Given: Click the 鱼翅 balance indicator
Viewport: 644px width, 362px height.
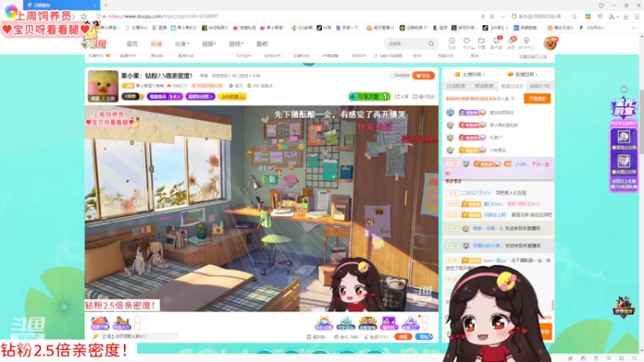Looking at the screenshot, I should pos(376,337).
